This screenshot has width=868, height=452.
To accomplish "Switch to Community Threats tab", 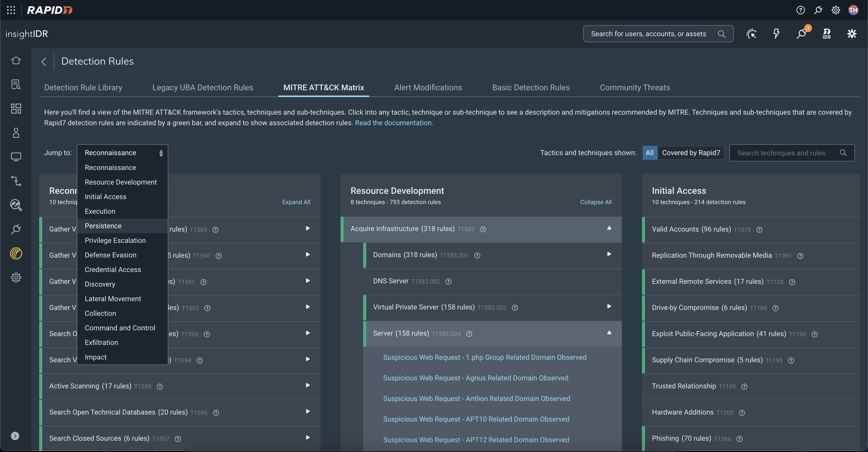I will pos(635,87).
